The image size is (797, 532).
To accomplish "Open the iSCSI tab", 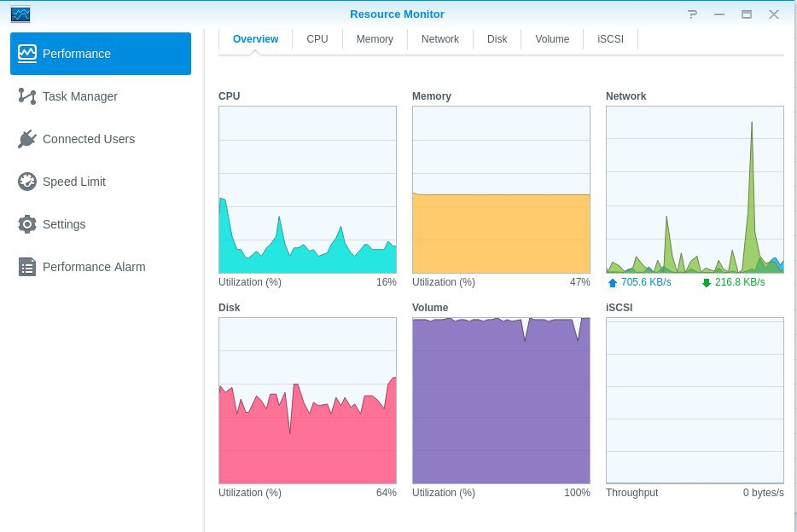I will click(x=610, y=39).
